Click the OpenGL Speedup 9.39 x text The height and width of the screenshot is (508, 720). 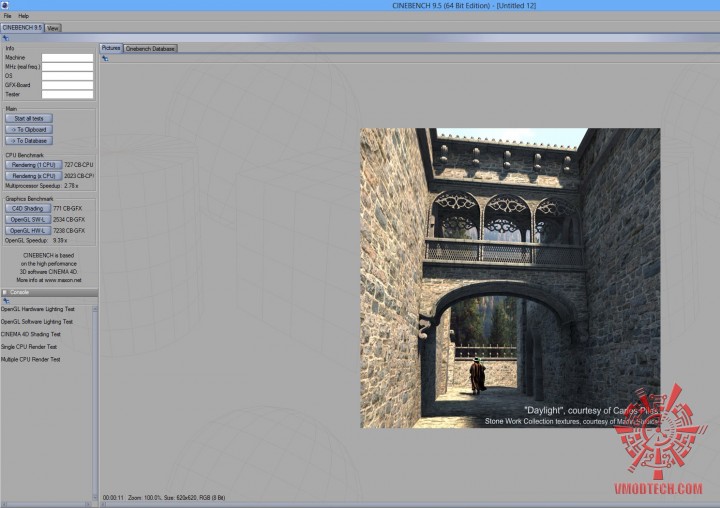(36, 240)
